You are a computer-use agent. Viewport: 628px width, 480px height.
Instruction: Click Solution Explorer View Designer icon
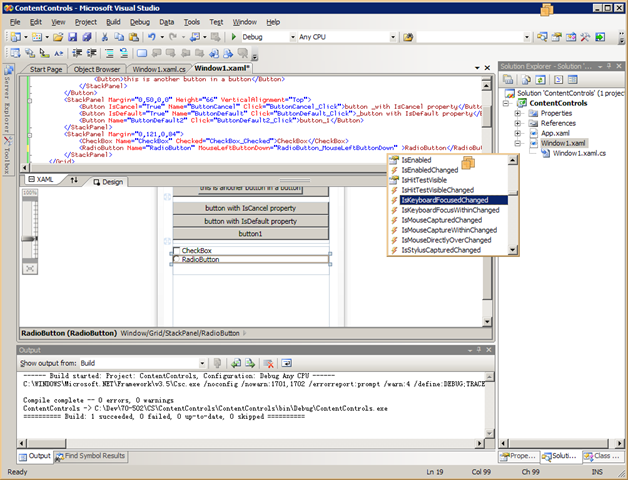click(x=573, y=80)
